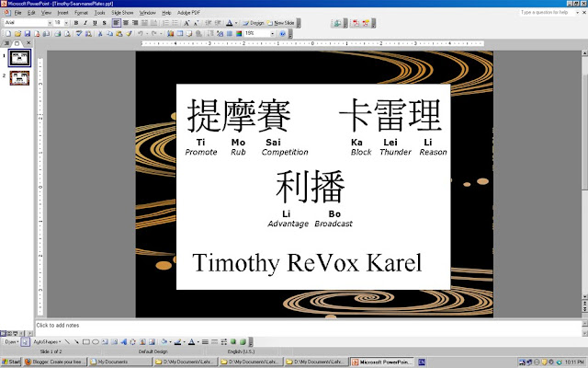Image resolution: width=588 pixels, height=368 pixels.
Task: Toggle numbered list formatting
Action: 165,23
